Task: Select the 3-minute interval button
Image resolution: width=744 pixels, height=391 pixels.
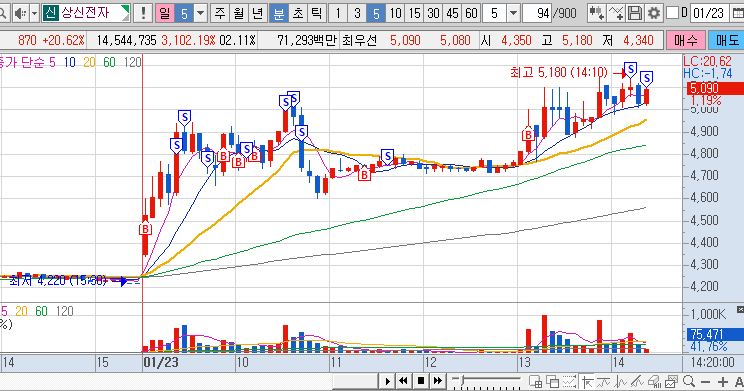Action: 357,13
